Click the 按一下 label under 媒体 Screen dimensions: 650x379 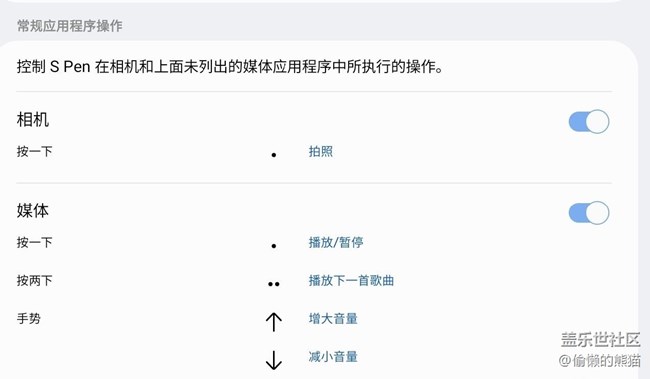pos(34,242)
